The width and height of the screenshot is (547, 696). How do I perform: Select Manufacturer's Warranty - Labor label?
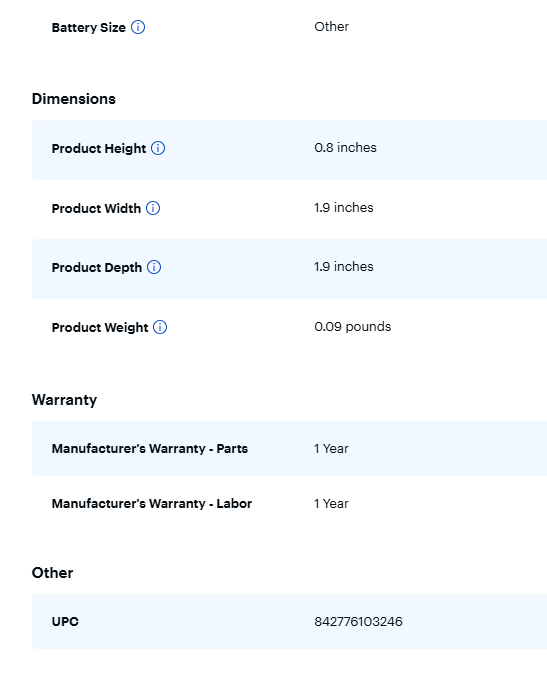coord(152,503)
